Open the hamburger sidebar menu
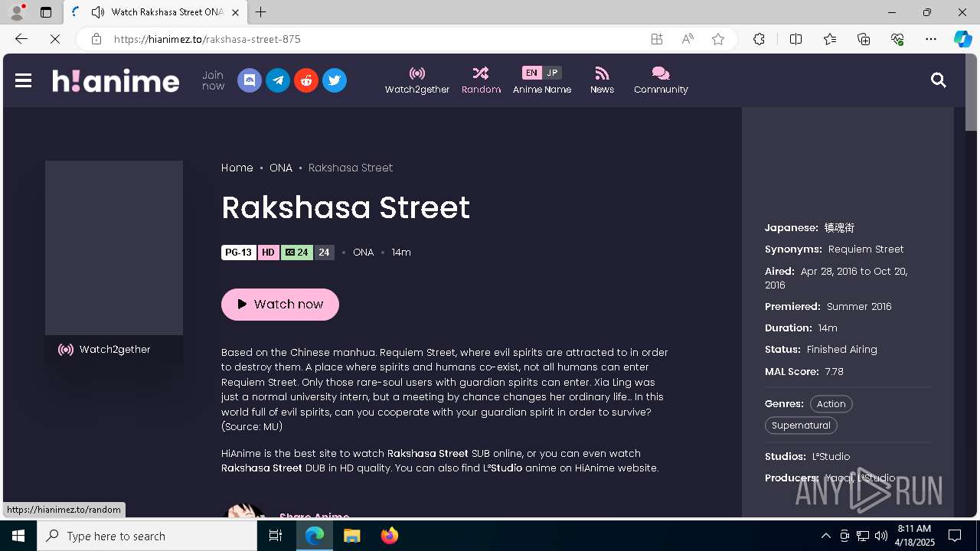The image size is (980, 551). tap(23, 80)
